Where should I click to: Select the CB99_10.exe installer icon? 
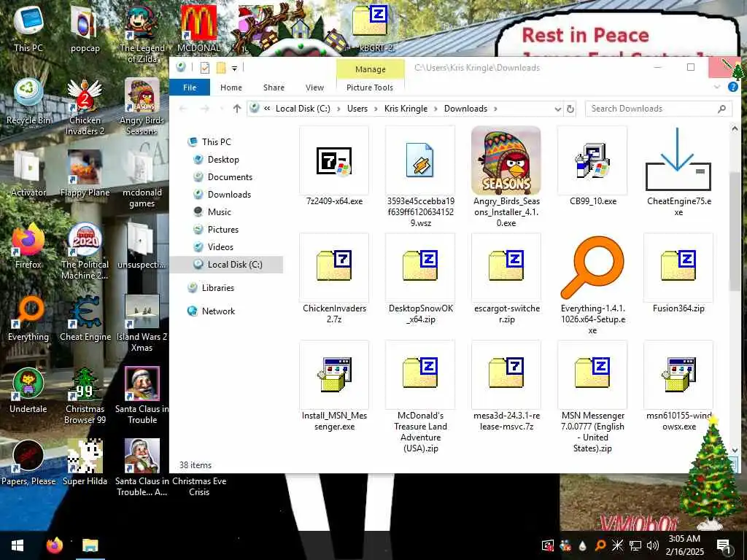point(592,161)
